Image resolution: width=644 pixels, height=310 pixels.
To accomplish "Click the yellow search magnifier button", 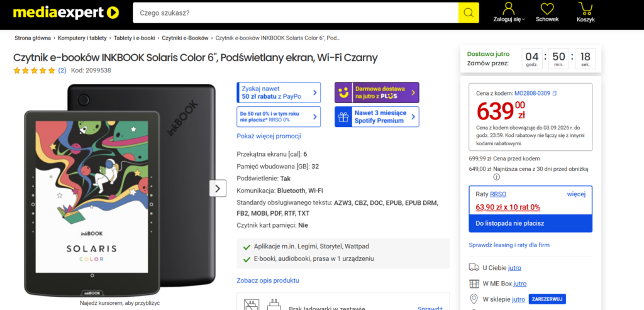I will tap(469, 13).
